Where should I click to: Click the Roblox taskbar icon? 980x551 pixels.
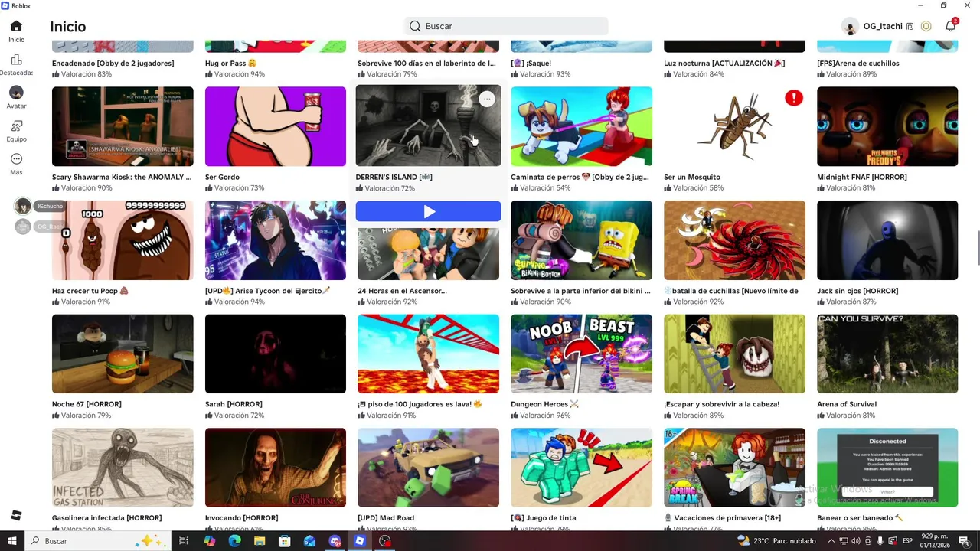pos(360,541)
